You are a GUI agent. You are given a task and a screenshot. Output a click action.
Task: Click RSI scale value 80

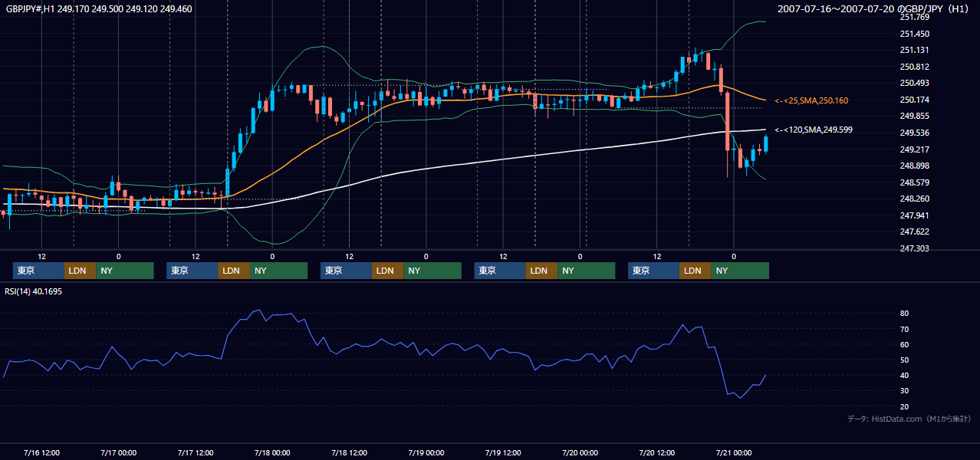click(x=905, y=314)
